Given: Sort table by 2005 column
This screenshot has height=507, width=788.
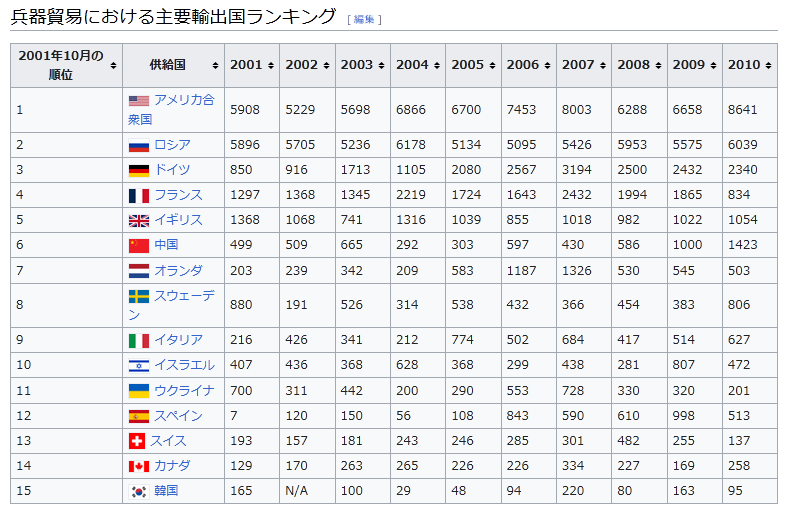Looking at the screenshot, I should tap(472, 65).
